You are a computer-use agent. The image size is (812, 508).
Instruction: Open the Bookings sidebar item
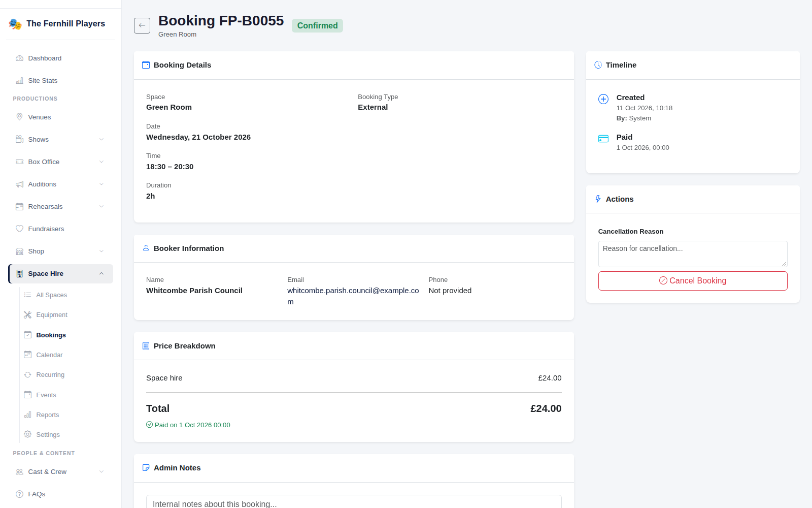[x=66, y=335]
